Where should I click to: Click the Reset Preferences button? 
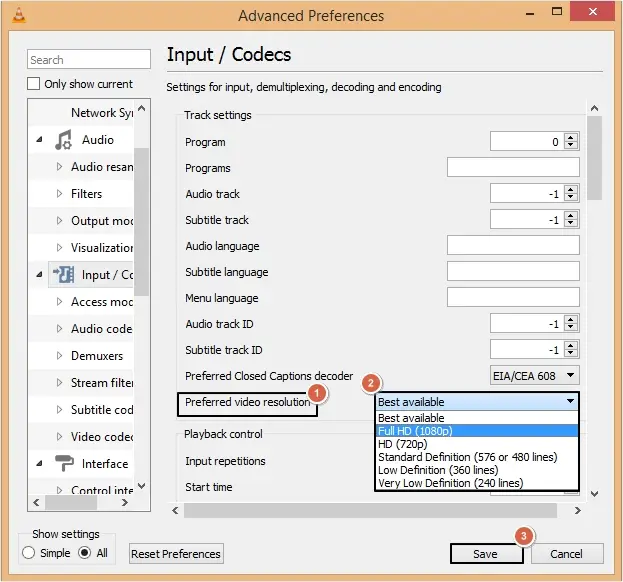click(176, 554)
